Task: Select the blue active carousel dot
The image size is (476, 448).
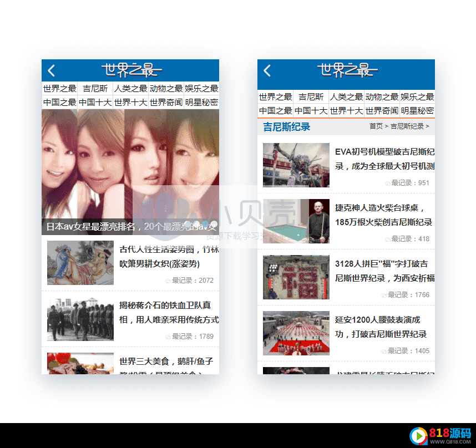Action: click(205, 224)
